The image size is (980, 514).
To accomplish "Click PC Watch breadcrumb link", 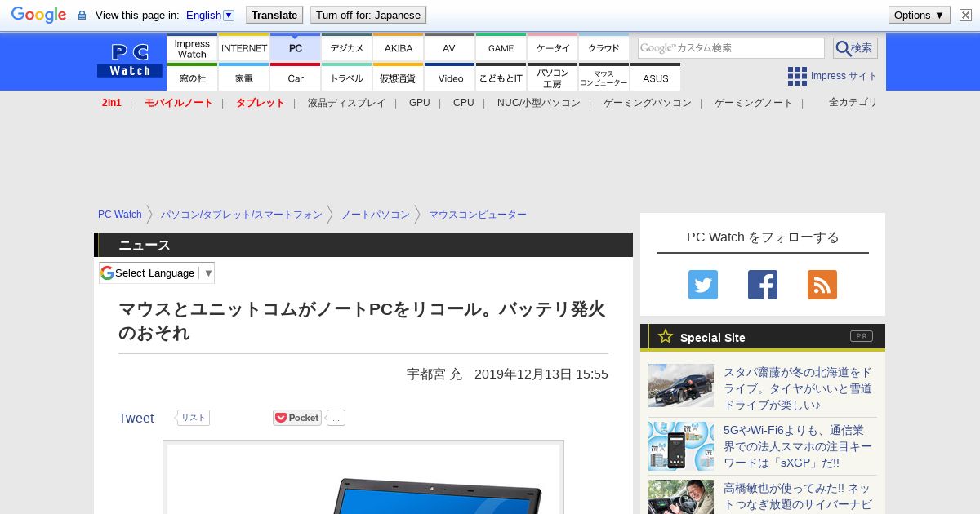I will (120, 215).
